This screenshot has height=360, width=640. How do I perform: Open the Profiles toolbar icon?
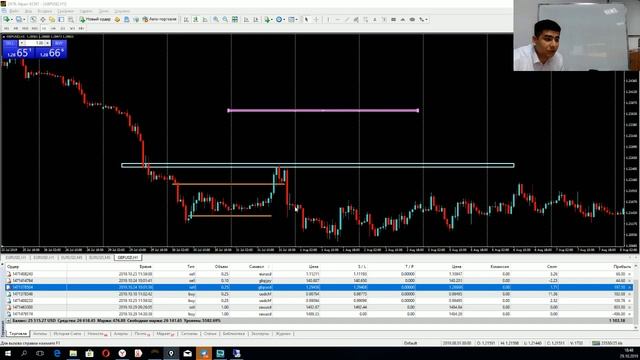click(19, 19)
